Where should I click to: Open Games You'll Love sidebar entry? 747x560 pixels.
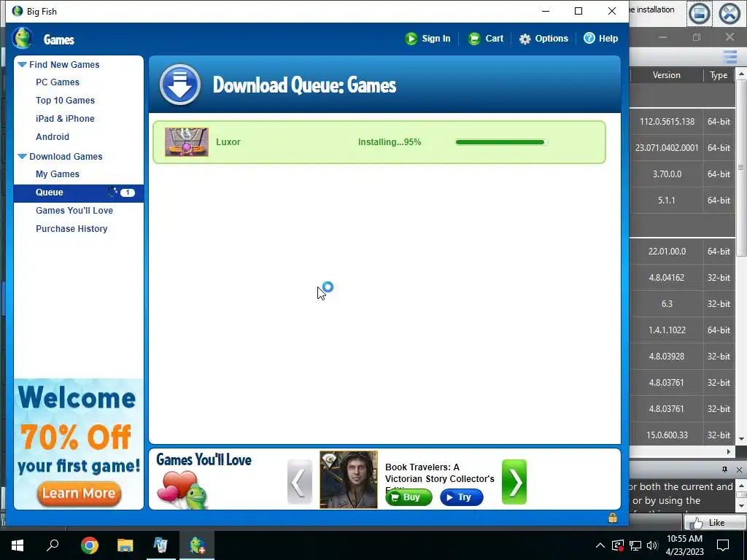(x=74, y=211)
